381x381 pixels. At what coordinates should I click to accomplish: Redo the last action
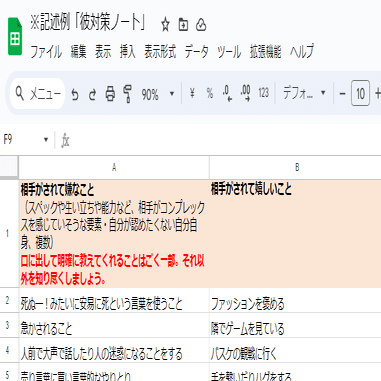tap(92, 94)
